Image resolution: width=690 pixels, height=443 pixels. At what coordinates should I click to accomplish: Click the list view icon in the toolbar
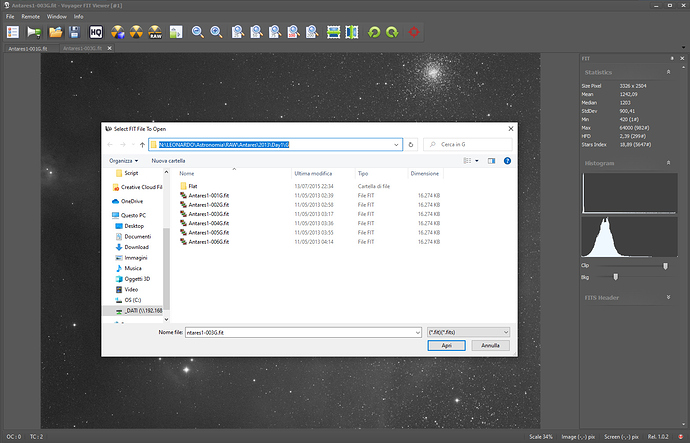13,32
